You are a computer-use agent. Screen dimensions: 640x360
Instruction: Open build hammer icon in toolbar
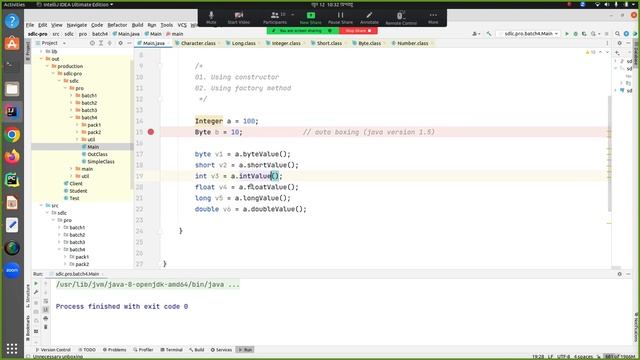point(489,33)
